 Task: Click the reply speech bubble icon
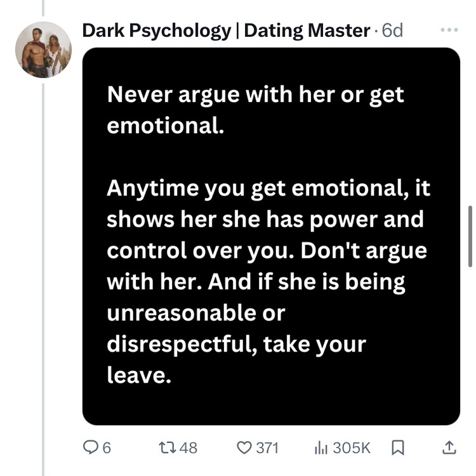93,448
